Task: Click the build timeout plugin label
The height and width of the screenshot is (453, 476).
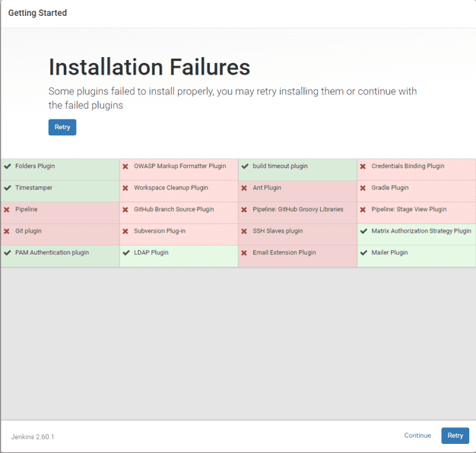Action: point(280,166)
